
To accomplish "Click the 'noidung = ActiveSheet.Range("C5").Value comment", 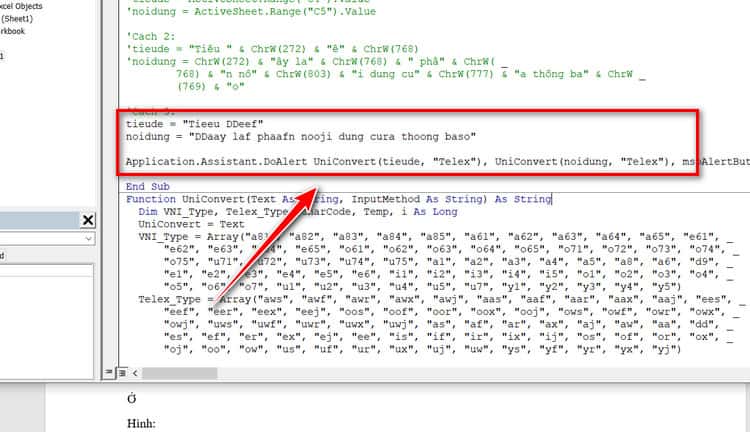I will 251,11.
